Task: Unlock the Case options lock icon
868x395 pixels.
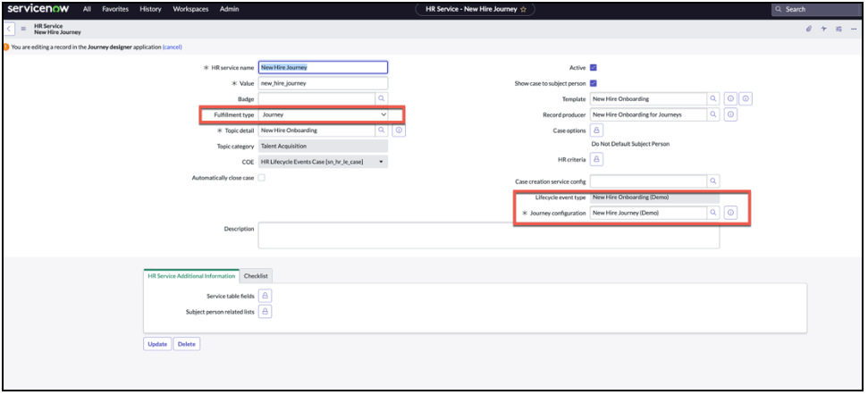Action: click(597, 130)
